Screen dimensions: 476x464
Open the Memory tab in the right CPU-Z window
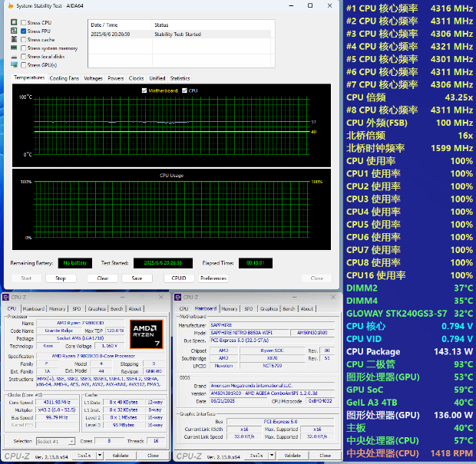pyautogui.click(x=230, y=309)
